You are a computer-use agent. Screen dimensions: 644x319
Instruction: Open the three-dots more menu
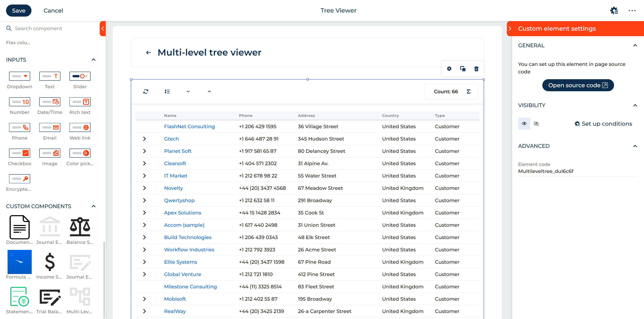632,11
